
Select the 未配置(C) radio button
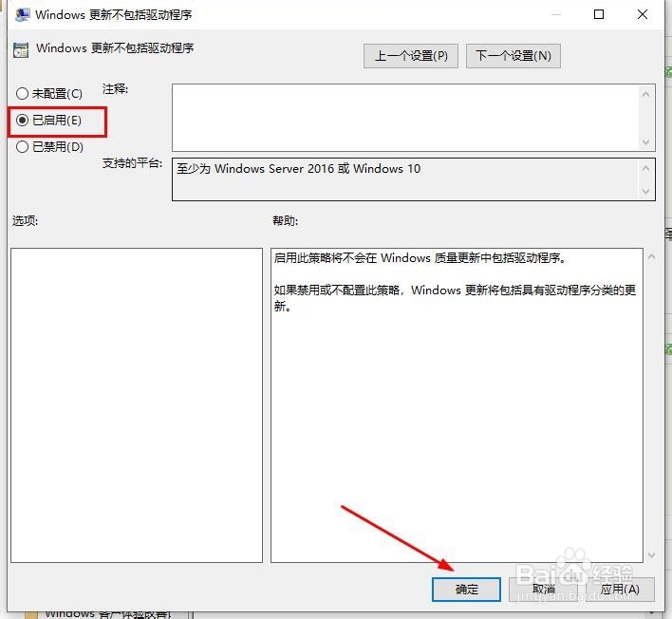pyautogui.click(x=48, y=93)
